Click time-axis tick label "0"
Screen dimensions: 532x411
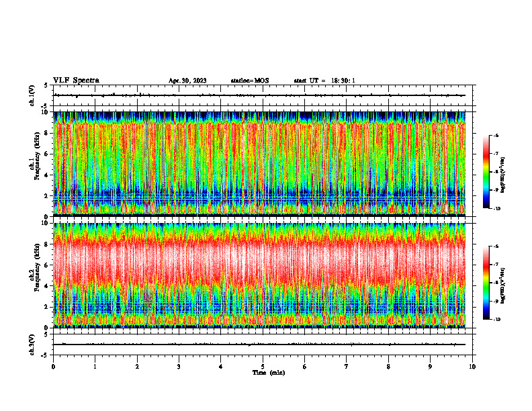coord(53,367)
